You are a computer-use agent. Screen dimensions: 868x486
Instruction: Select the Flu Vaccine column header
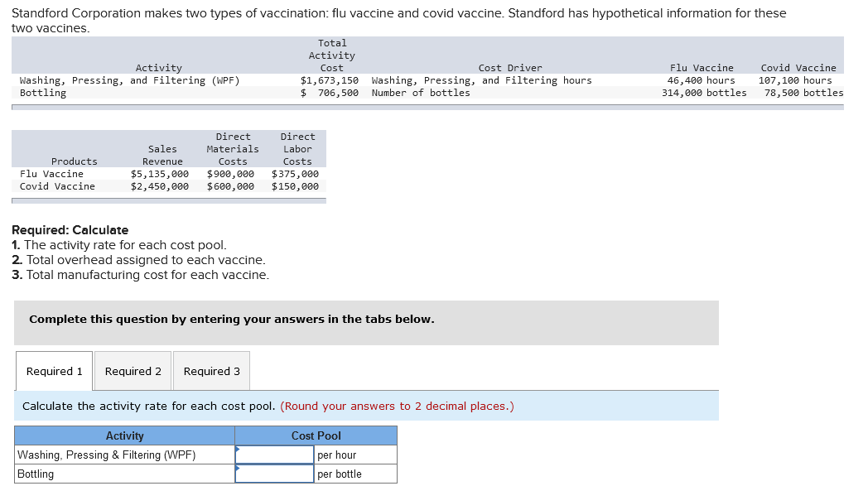(x=699, y=68)
